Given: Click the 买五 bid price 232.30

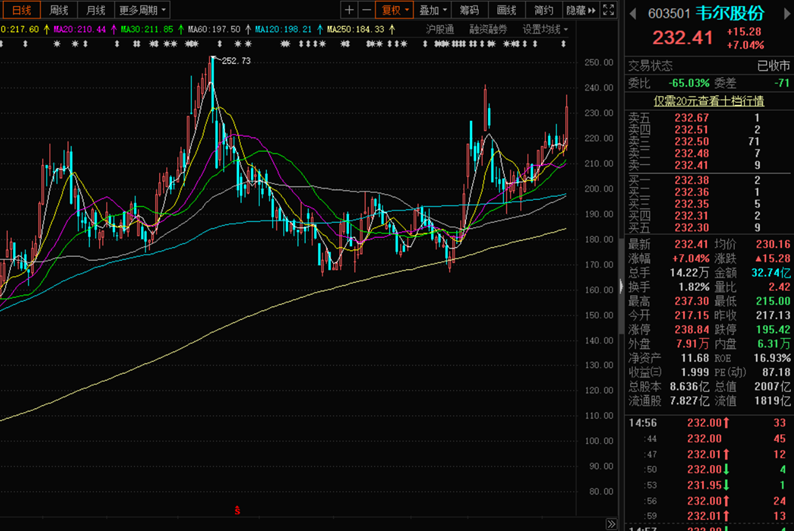Looking at the screenshot, I should [691, 227].
